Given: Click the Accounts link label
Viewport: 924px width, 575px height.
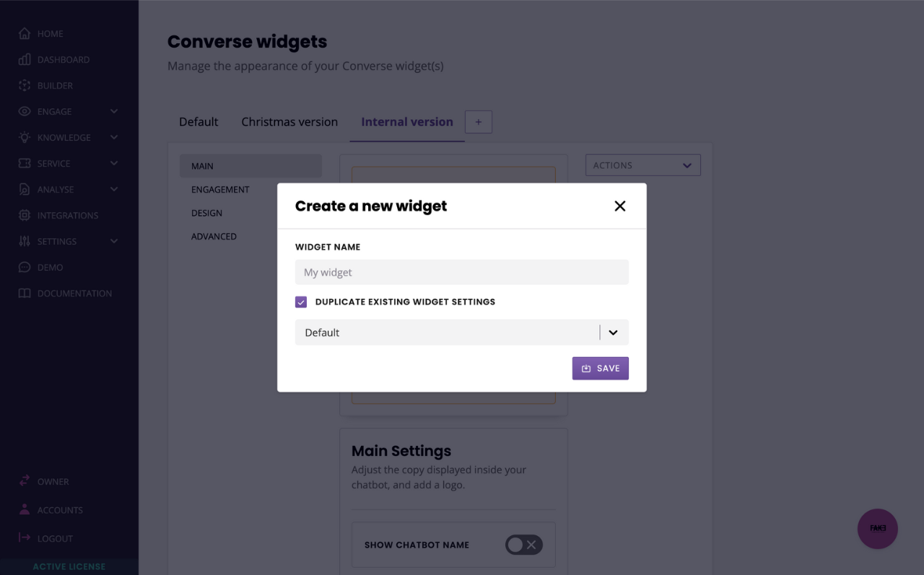Looking at the screenshot, I should 60,510.
